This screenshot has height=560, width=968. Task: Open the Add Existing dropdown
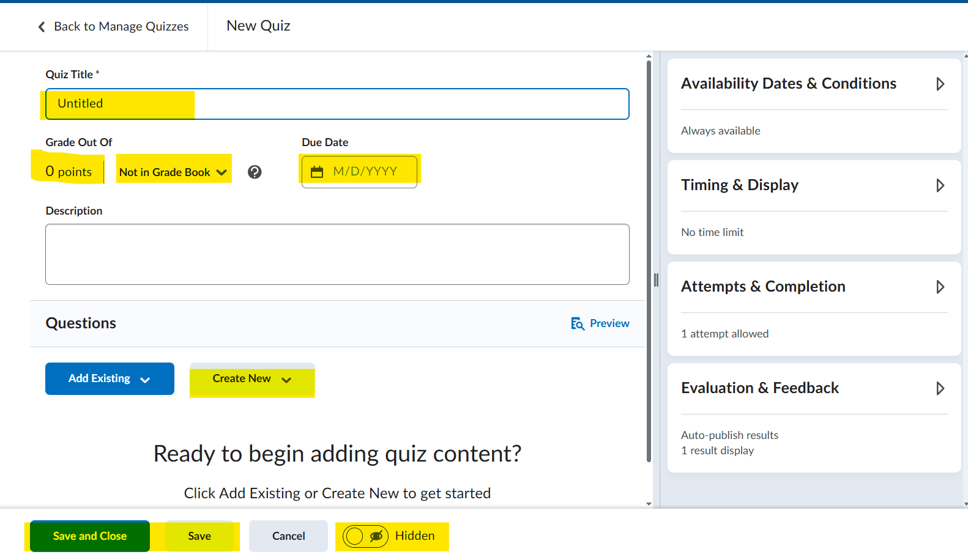(110, 379)
